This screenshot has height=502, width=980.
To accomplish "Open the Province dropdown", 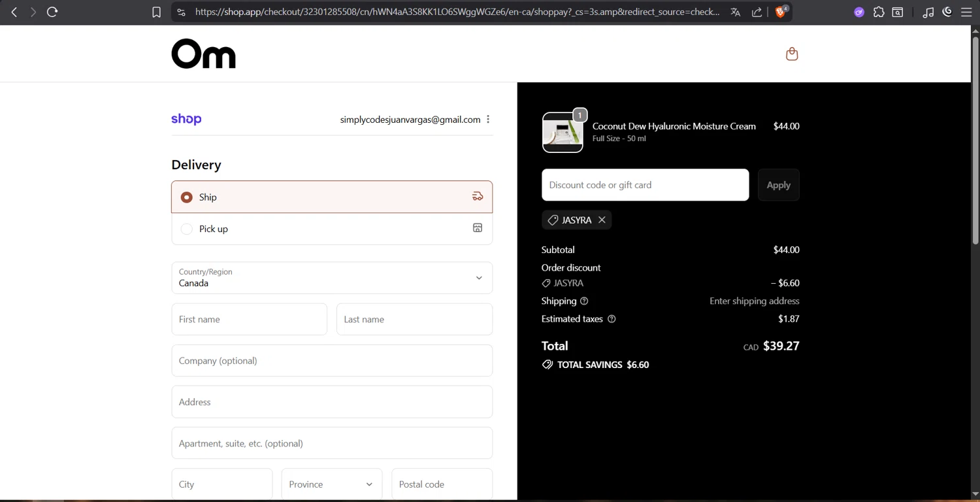I will pyautogui.click(x=332, y=484).
